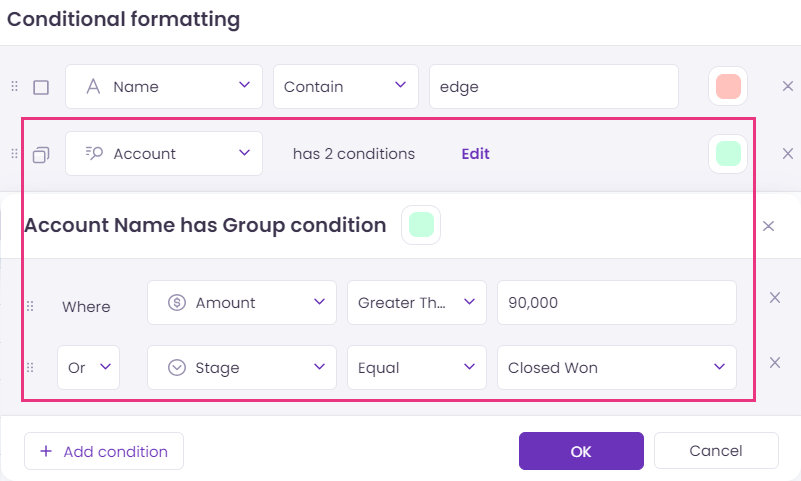This screenshot has height=481, width=801.
Task: Remove the Name contains edge rule
Action: (787, 86)
